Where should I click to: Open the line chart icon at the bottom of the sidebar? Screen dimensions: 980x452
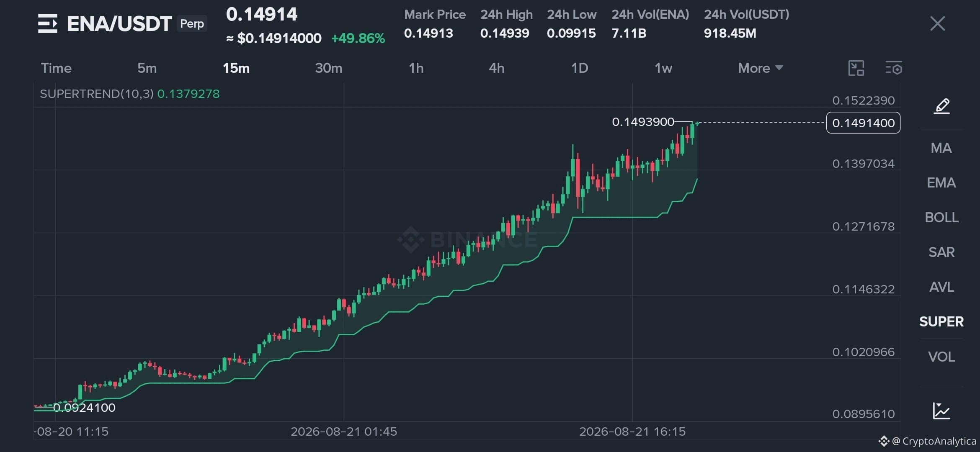coord(941,411)
